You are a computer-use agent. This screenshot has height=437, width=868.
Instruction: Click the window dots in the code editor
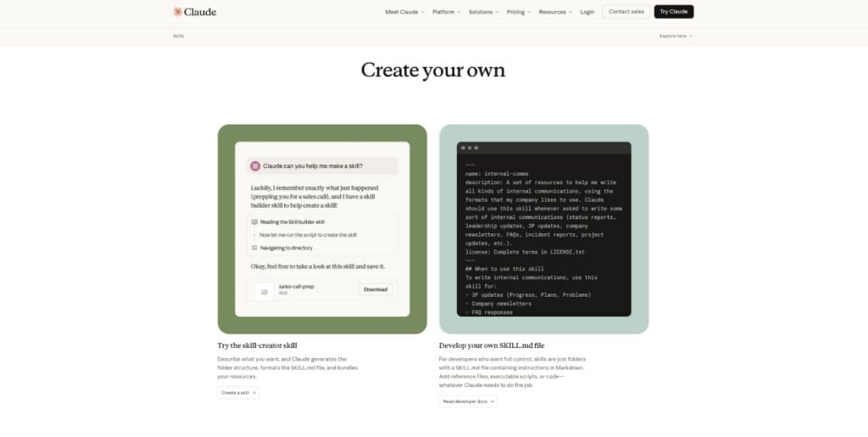[470, 148]
